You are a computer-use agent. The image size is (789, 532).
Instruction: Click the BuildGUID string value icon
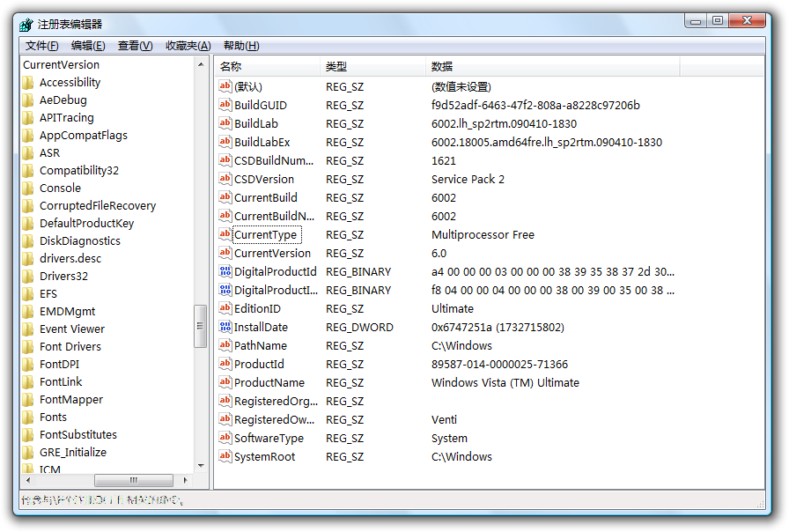[225, 105]
